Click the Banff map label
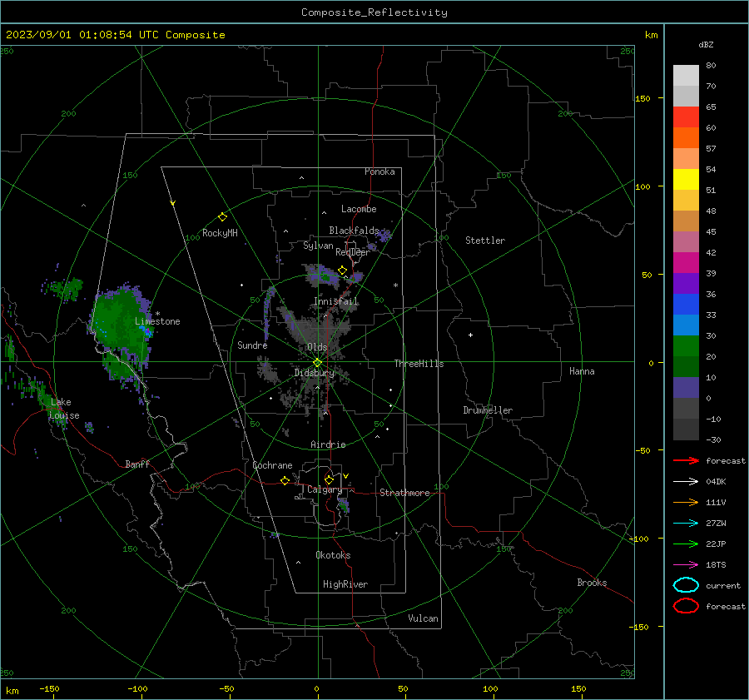The width and height of the screenshot is (749, 700). pos(137,464)
